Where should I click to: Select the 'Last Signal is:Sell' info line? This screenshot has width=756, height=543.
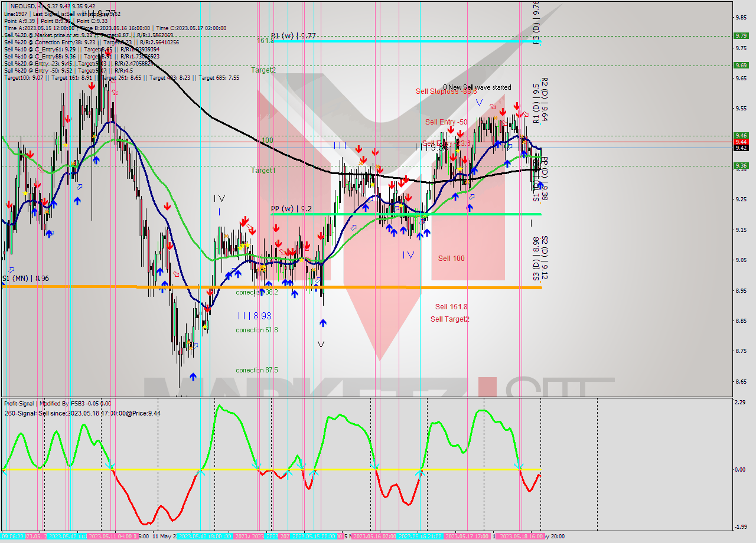click(63, 13)
